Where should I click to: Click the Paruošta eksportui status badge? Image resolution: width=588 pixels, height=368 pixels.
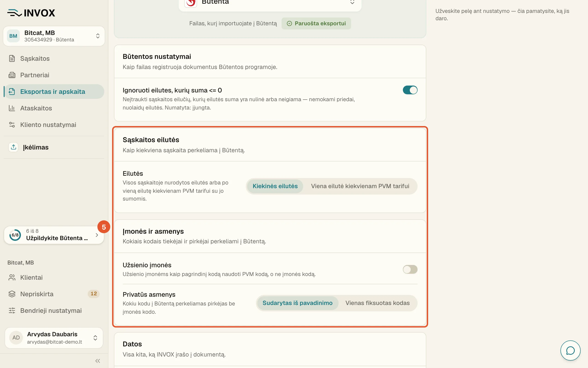[316, 23]
